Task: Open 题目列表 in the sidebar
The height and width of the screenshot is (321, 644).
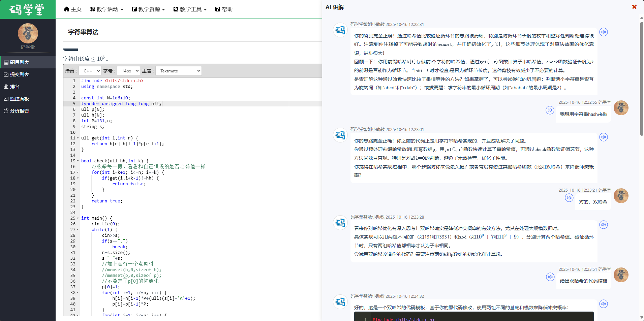Action: pos(20,62)
